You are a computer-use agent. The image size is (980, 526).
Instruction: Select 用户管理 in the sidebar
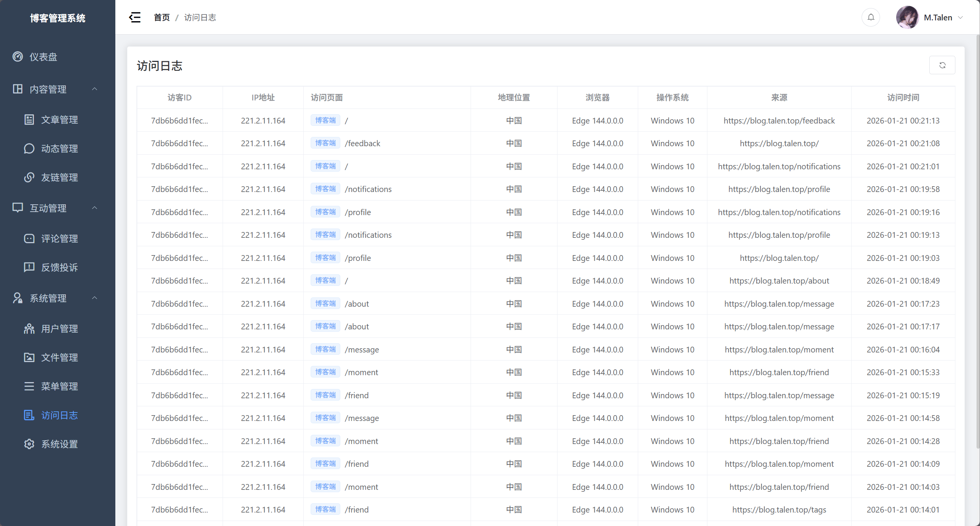pyautogui.click(x=59, y=329)
